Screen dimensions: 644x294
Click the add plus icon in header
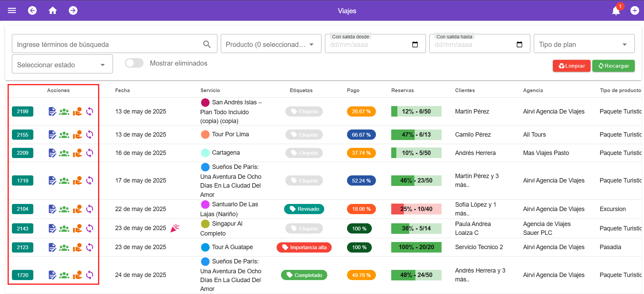click(634, 11)
